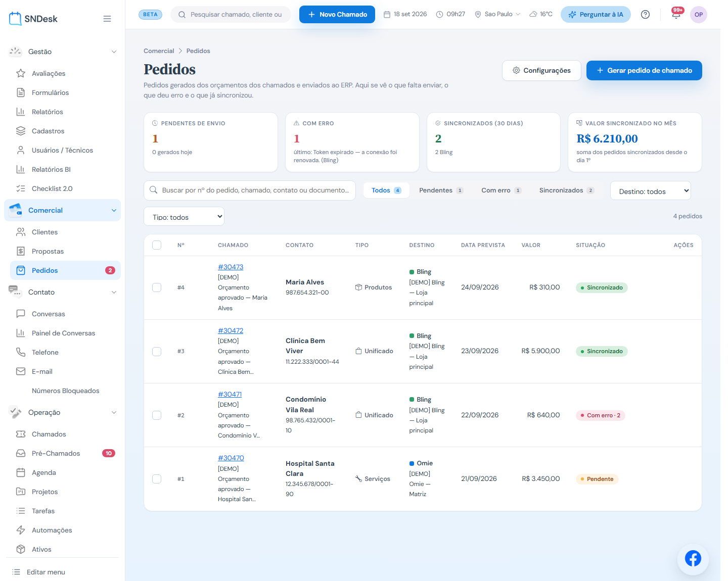The image size is (728, 581).
Task: Open Conversas chat icon in sidebar
Action: [x=21, y=314]
